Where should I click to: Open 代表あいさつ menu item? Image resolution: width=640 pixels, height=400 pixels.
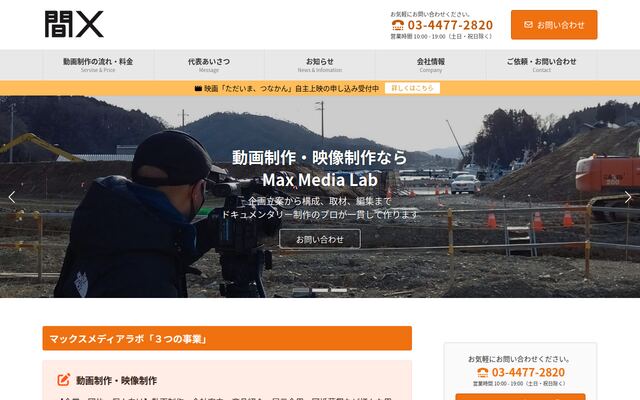[x=209, y=65]
